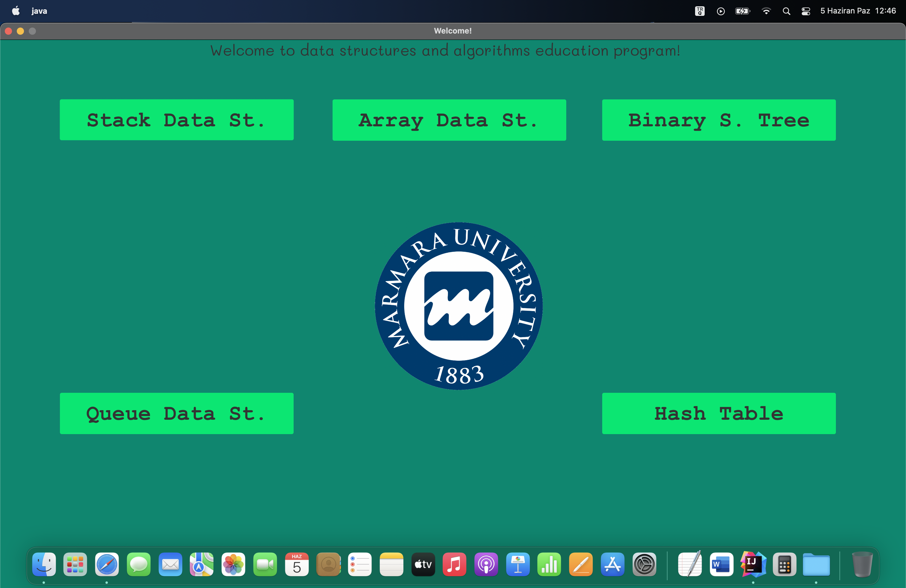This screenshot has width=906, height=588.
Task: Open the Hash Table section
Action: click(x=719, y=413)
